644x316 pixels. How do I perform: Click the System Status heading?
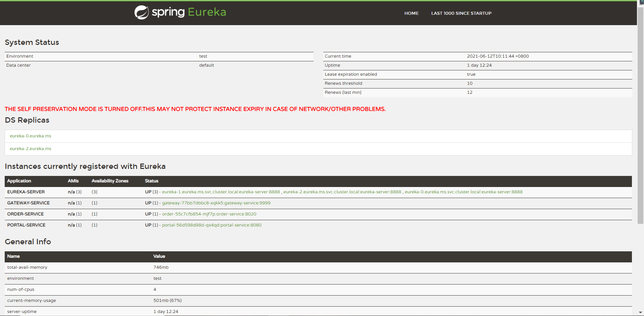32,43
